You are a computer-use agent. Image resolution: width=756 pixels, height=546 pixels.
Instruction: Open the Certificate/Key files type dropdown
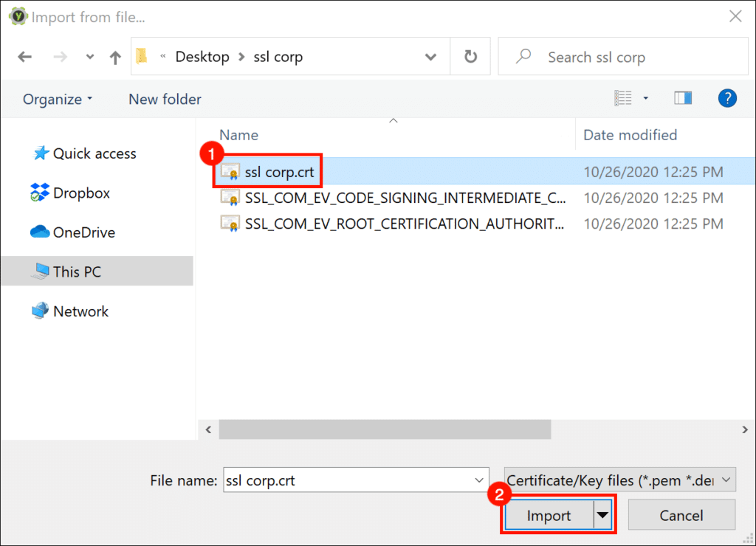click(620, 480)
